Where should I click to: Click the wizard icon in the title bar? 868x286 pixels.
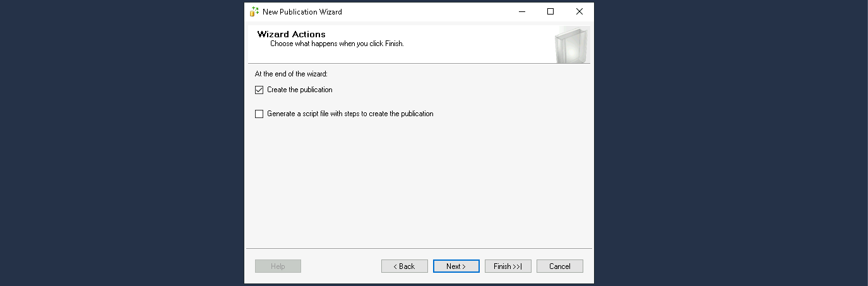[254, 11]
